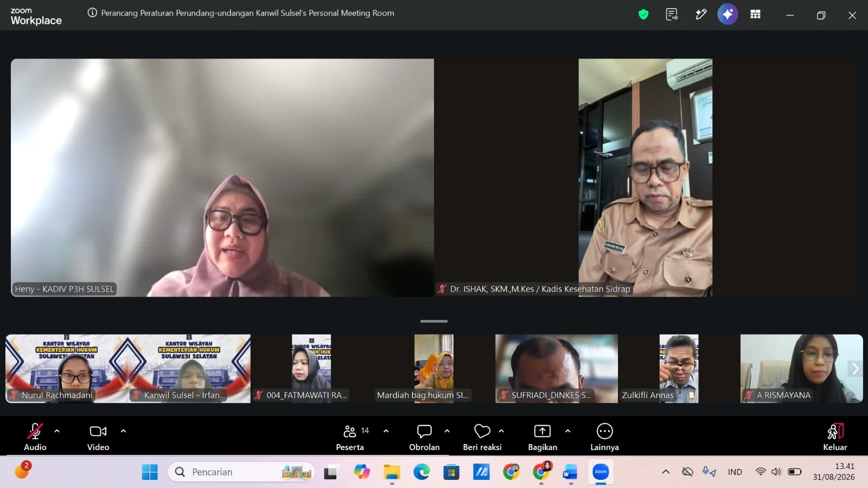This screenshot has width=868, height=488.
Task: Toggle the Video camera button
Action: (x=98, y=437)
